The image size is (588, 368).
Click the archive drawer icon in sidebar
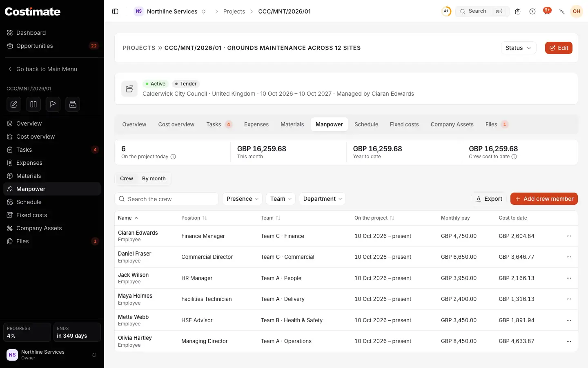point(73,104)
